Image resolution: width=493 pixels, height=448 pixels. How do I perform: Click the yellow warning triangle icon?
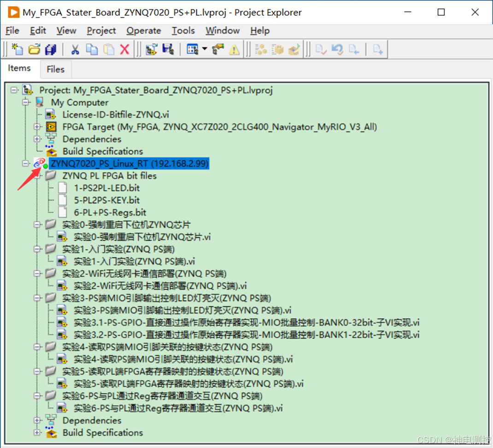(x=234, y=49)
